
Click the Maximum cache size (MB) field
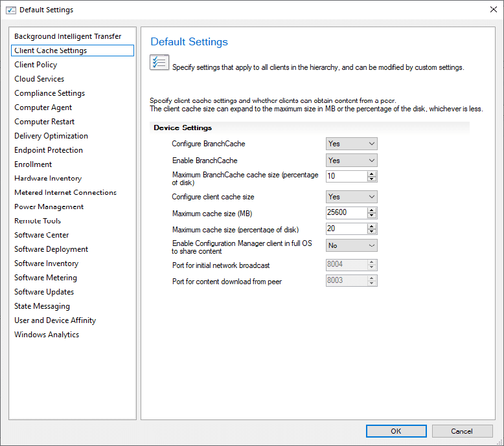pyautogui.click(x=346, y=213)
